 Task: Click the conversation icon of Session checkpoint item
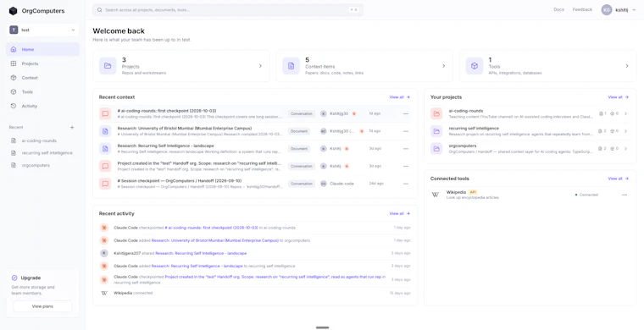[105, 184]
